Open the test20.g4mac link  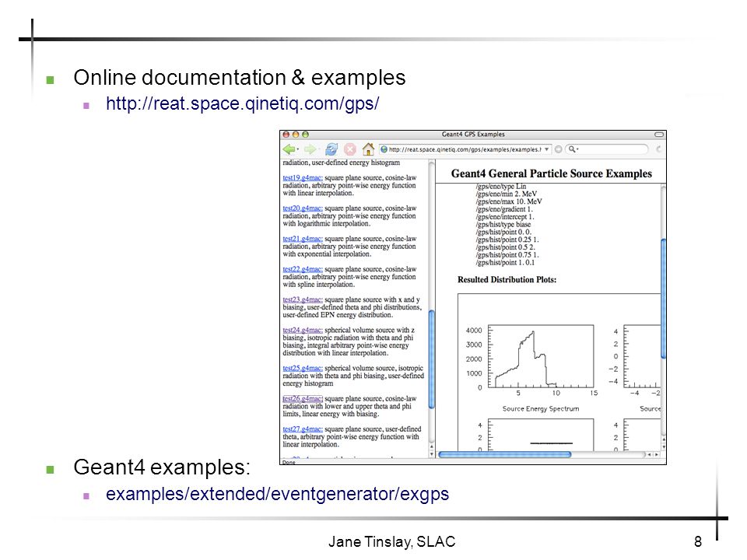[303, 208]
